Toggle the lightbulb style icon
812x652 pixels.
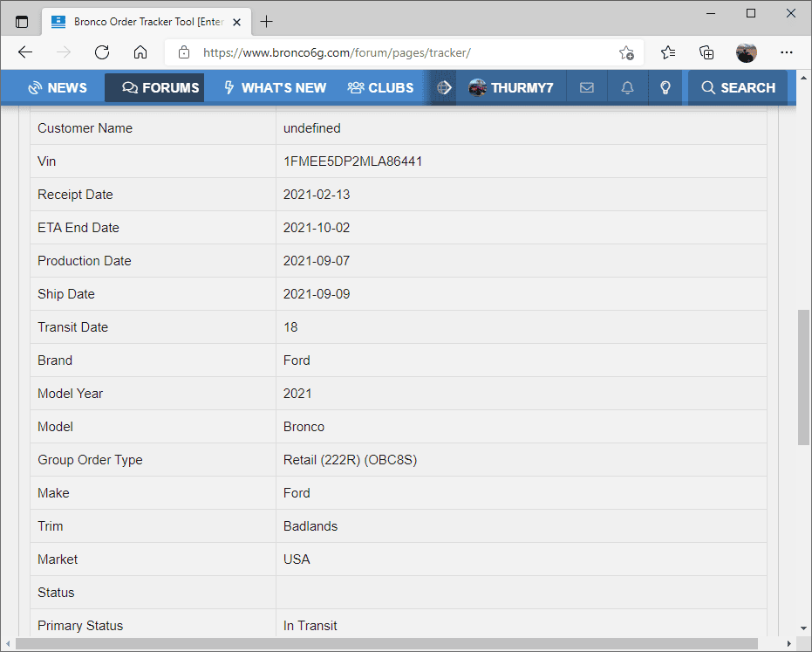point(665,87)
